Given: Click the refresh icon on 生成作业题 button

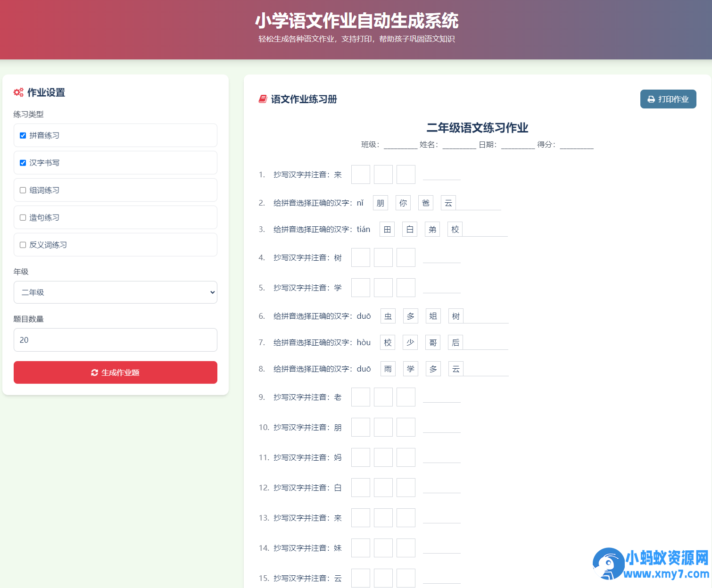Looking at the screenshot, I should 94,373.
